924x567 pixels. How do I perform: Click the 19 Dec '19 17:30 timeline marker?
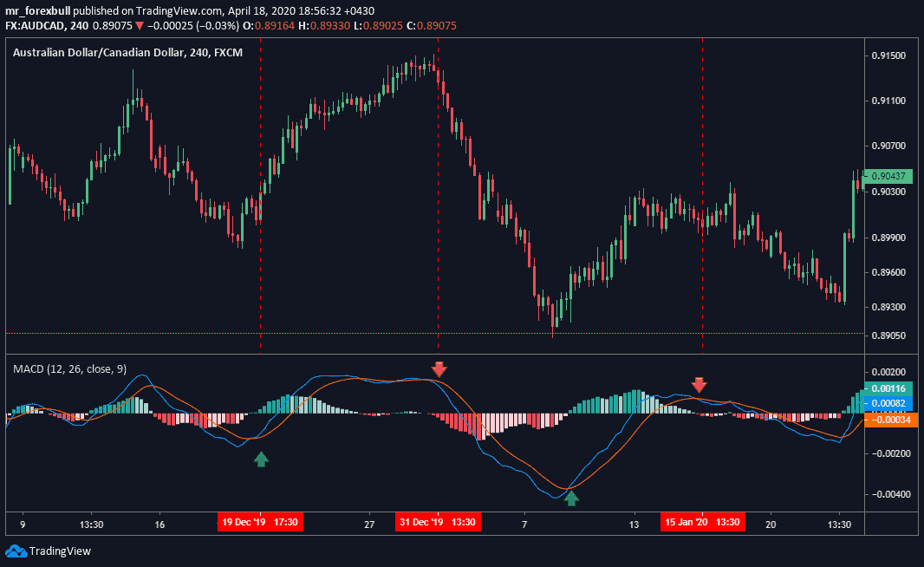pos(260,522)
